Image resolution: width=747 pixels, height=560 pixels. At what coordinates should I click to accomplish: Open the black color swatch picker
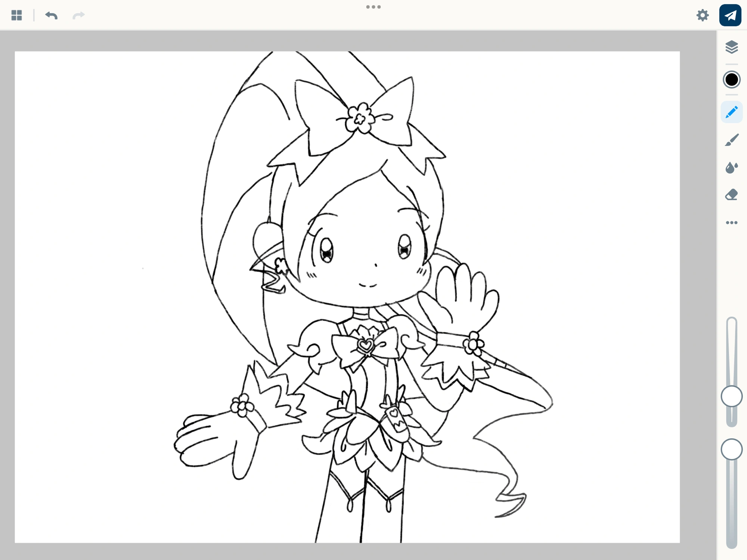click(x=731, y=80)
